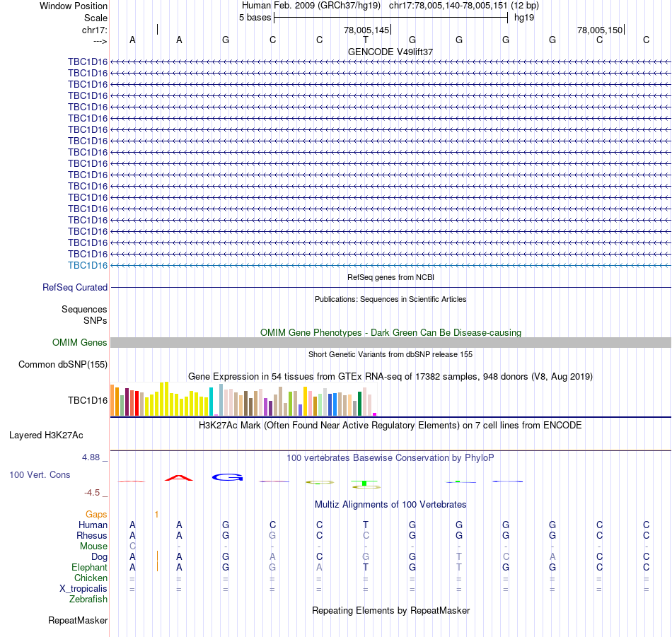Click the chr17: ruler label
The height and width of the screenshot is (637, 672).
point(95,30)
